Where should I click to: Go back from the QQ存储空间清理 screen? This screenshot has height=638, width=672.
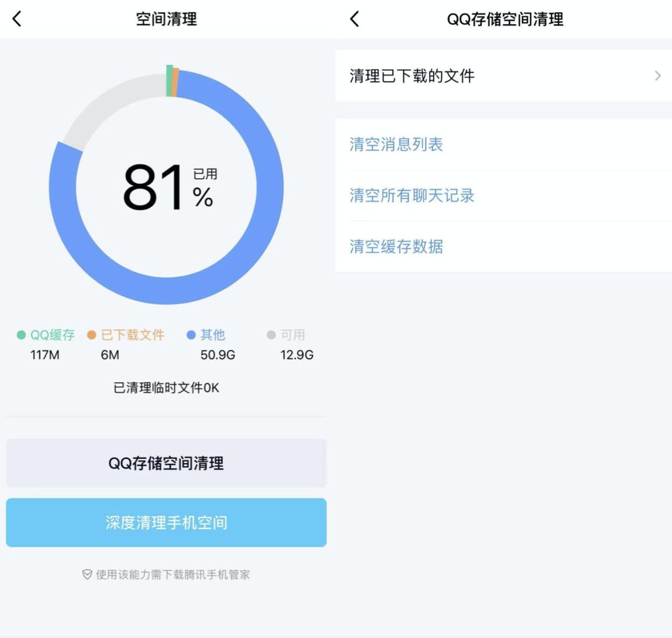[355, 19]
